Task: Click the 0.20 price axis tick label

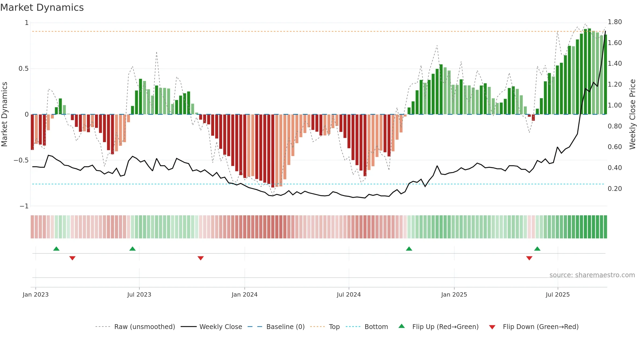Action: [615, 189]
